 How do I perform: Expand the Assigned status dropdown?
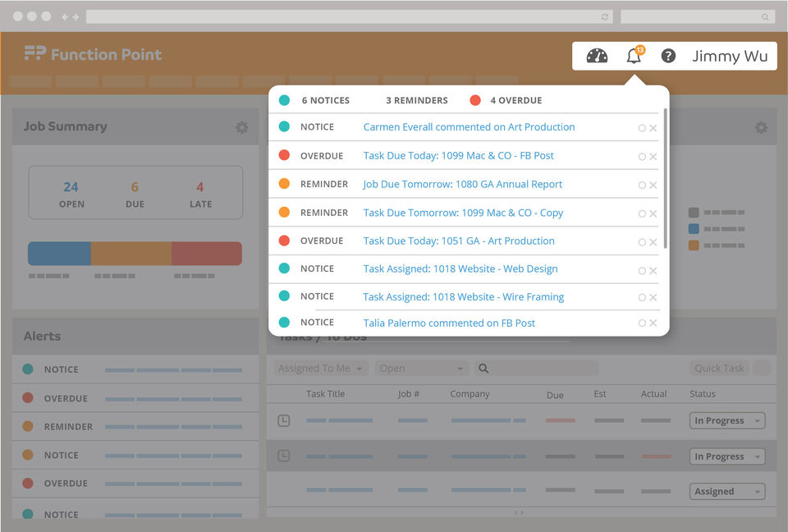(x=726, y=491)
